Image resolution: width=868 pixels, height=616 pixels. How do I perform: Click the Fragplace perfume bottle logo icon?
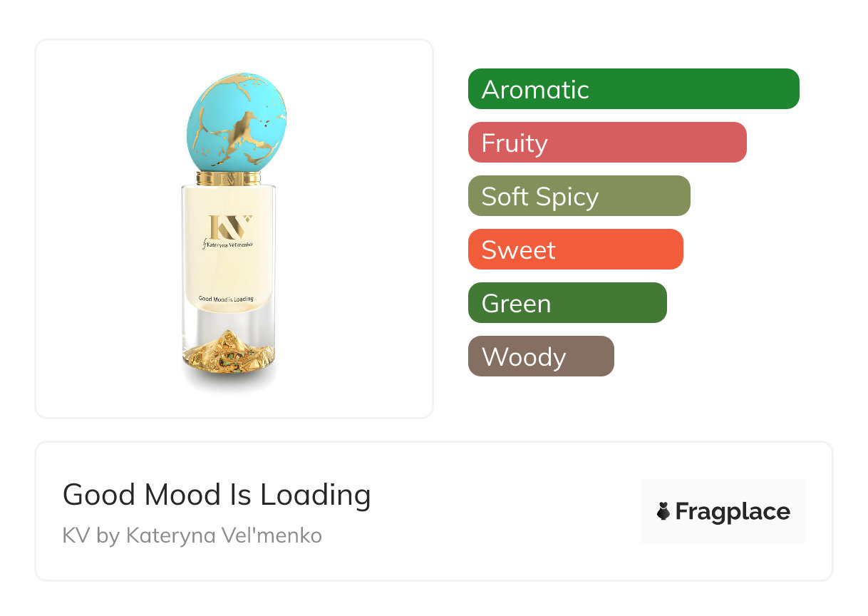663,511
